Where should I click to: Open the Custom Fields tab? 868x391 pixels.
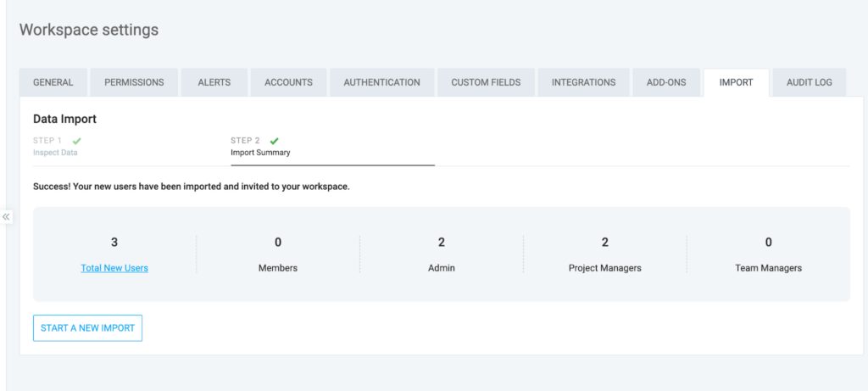tap(486, 82)
